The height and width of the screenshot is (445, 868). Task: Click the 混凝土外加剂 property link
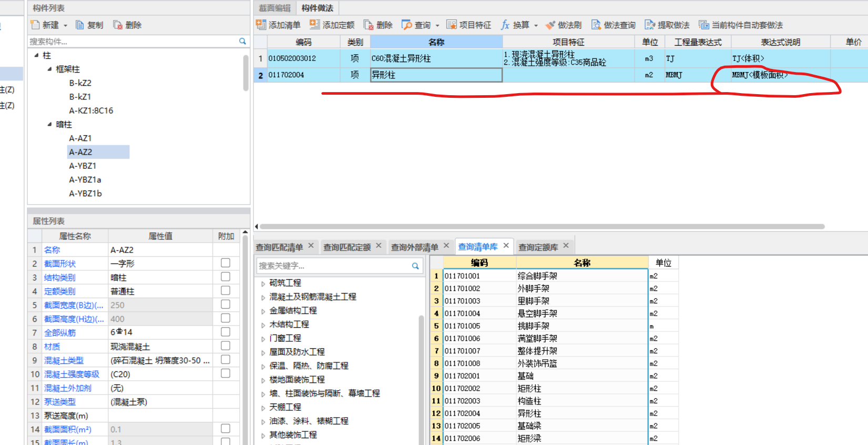(x=68, y=388)
